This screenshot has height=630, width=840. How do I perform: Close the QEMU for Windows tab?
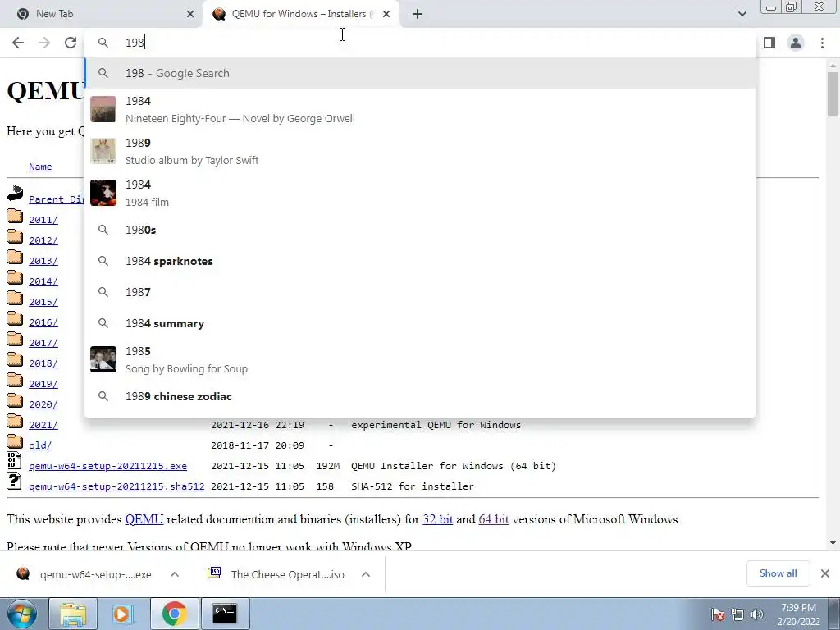(386, 14)
